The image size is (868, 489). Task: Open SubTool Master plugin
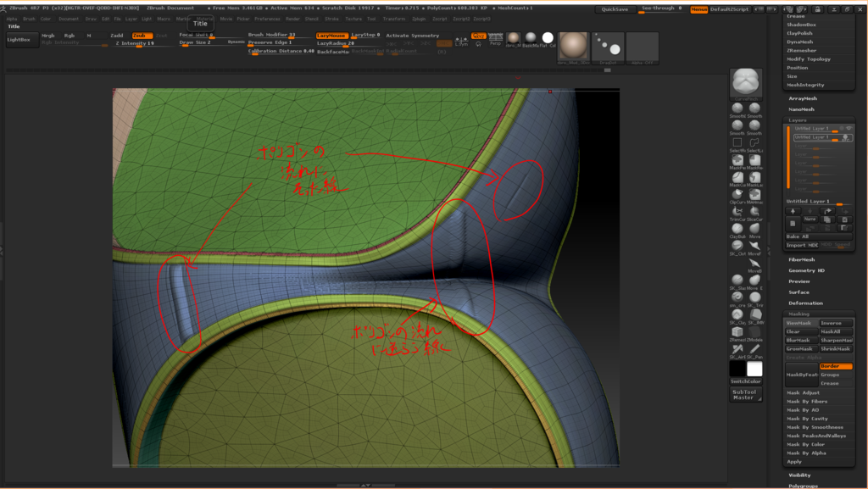tap(745, 394)
